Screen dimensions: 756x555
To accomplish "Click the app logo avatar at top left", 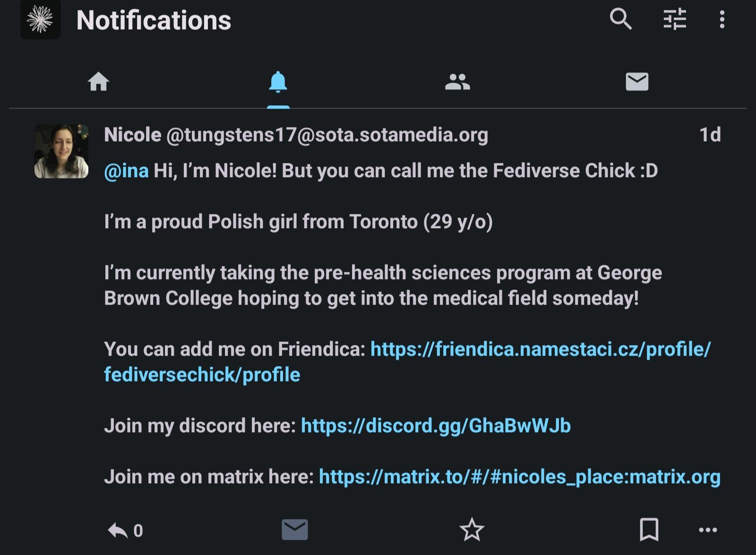I will [41, 19].
